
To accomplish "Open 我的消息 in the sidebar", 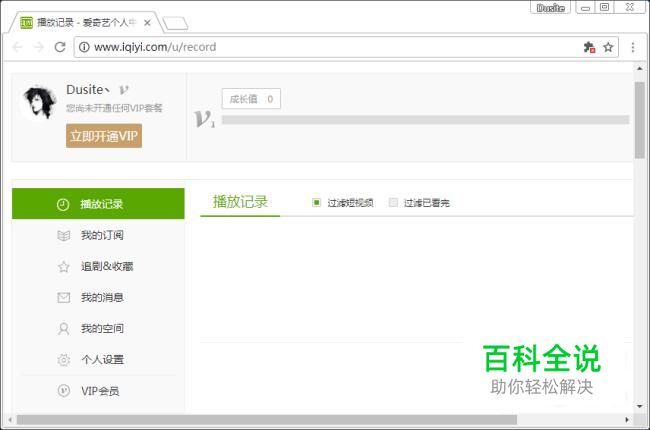I will pyautogui.click(x=98, y=297).
